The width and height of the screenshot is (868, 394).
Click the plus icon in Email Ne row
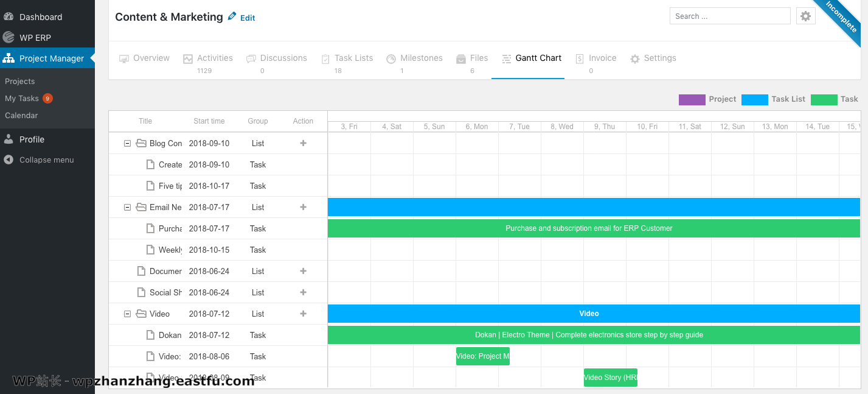[x=303, y=207]
